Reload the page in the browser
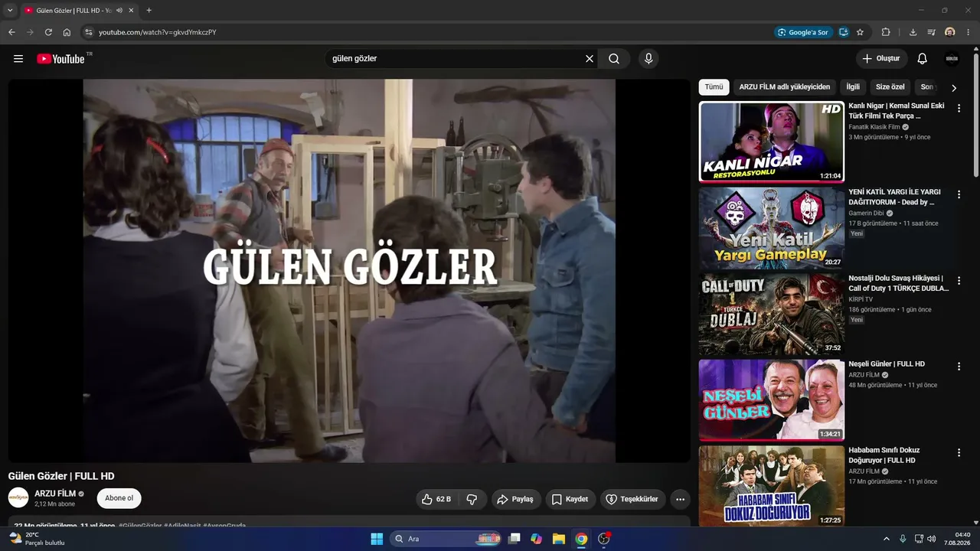Image resolution: width=980 pixels, height=551 pixels. [48, 32]
